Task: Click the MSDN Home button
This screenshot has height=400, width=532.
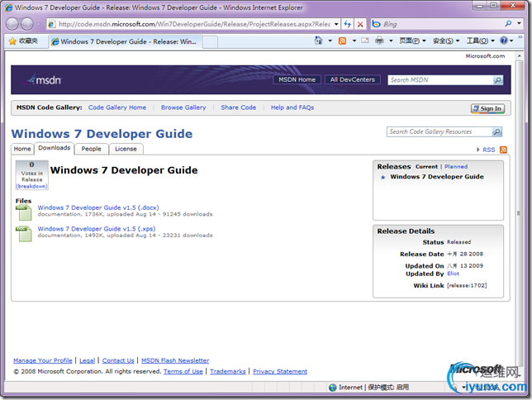Action: tap(297, 79)
